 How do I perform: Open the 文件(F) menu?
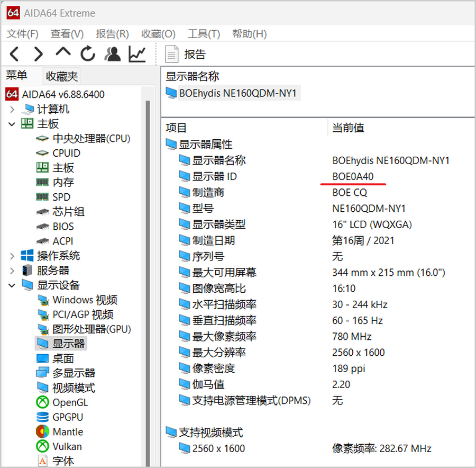[x=22, y=34]
